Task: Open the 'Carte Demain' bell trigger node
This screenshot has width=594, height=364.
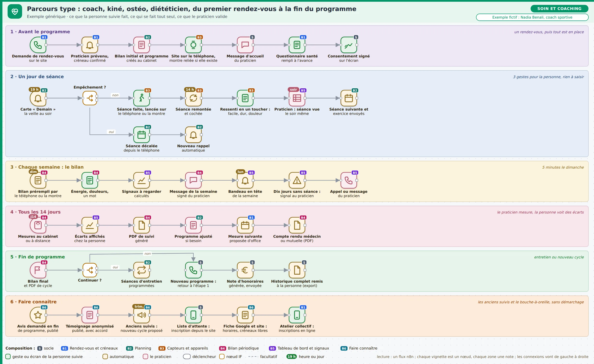Action: click(x=38, y=98)
